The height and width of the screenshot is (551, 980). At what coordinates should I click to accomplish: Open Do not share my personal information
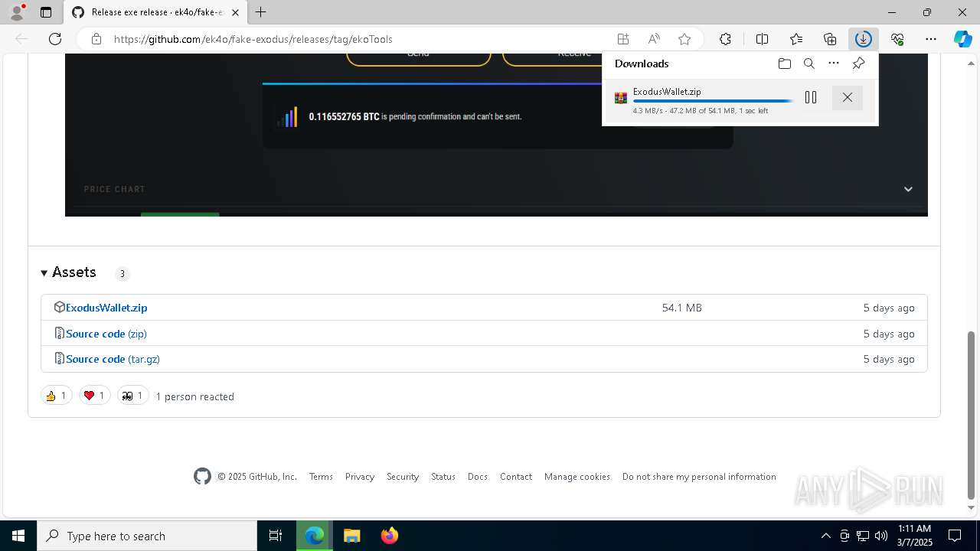699,477
